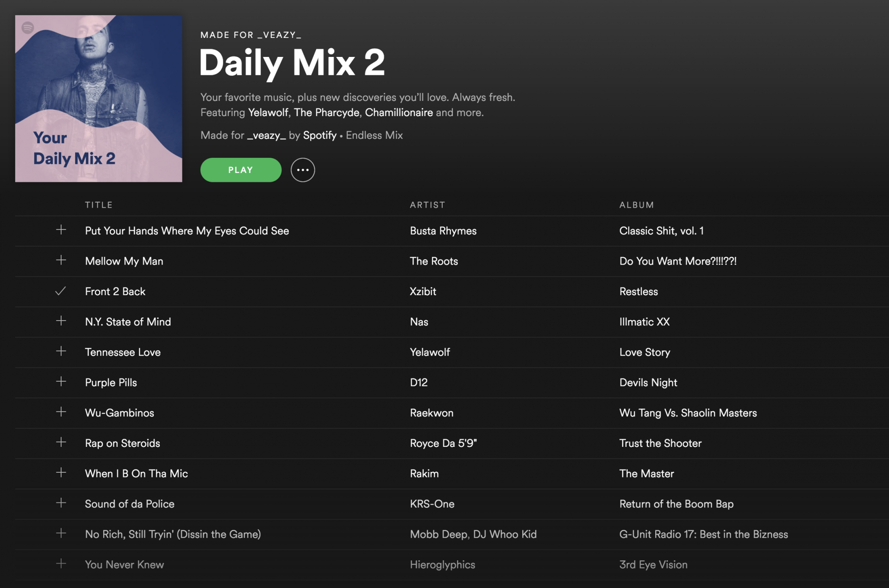The width and height of the screenshot is (889, 588).
Task: Open the three-dot more options menu
Action: pyautogui.click(x=303, y=170)
